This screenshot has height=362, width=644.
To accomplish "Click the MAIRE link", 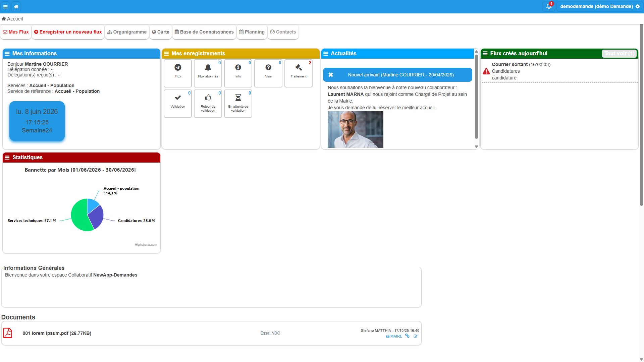I will [x=394, y=336].
